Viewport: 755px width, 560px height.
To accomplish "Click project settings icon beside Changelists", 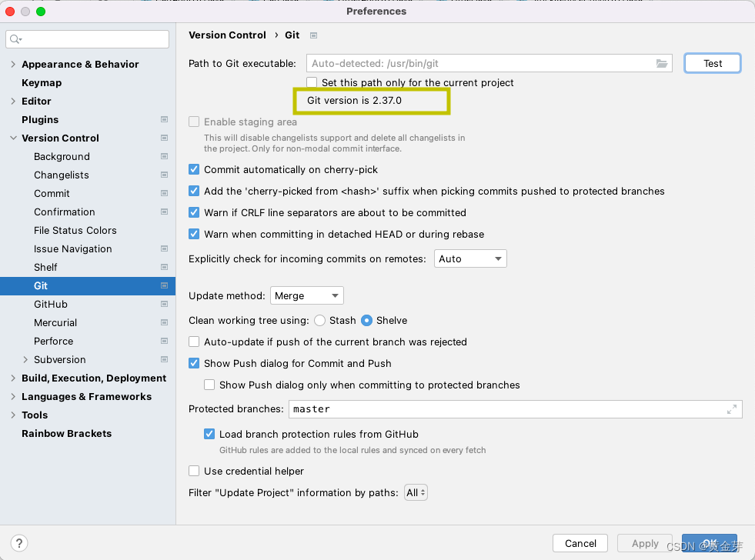I will point(164,175).
